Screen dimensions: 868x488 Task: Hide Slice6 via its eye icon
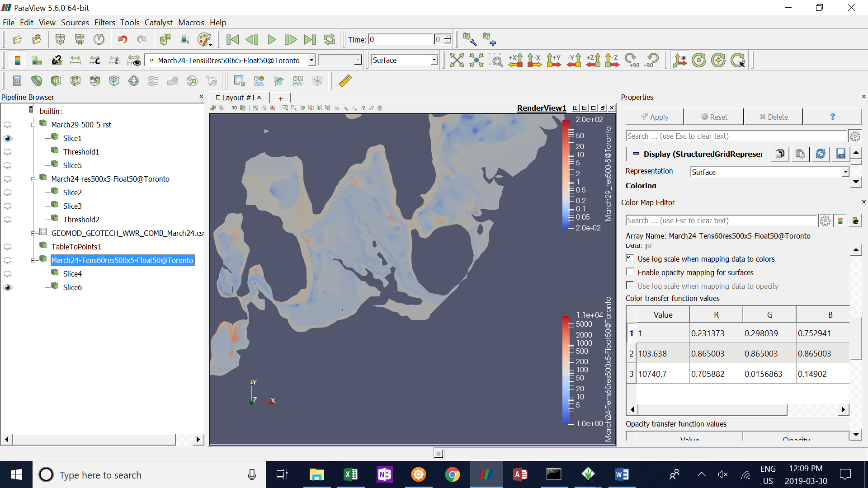click(x=8, y=287)
